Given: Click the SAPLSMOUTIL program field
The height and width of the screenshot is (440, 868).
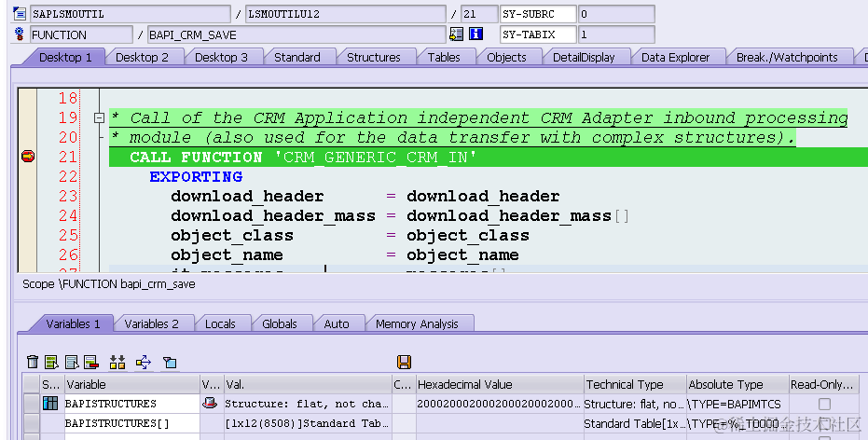Looking at the screenshot, I should click(x=131, y=14).
